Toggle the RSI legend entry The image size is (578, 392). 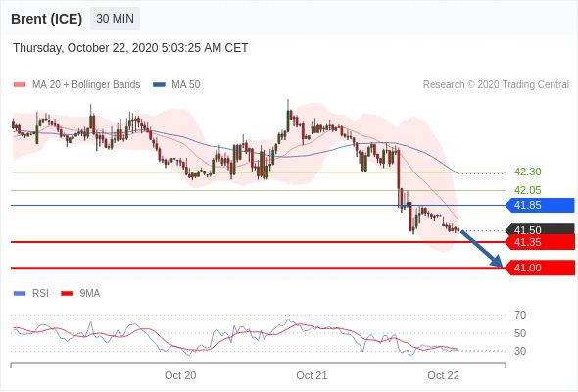[31, 294]
